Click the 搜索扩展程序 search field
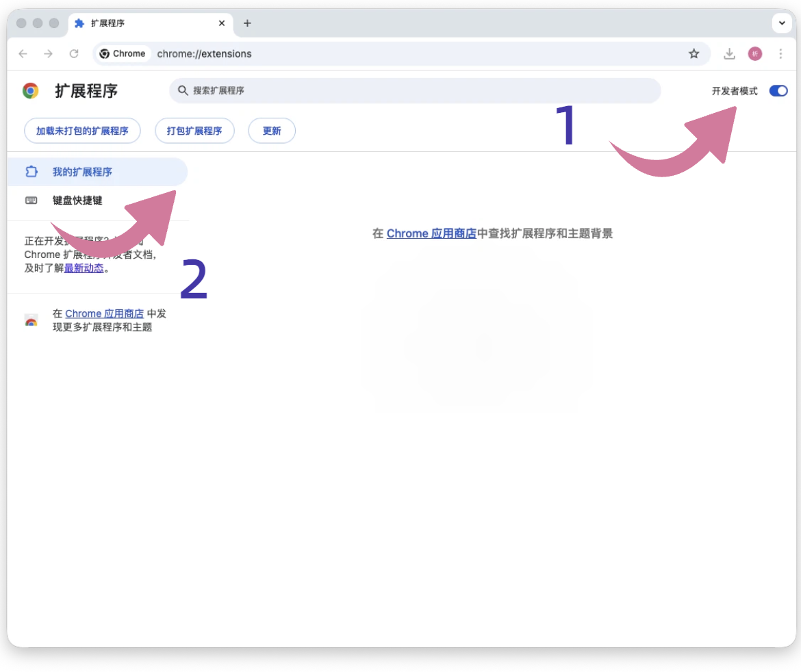The width and height of the screenshot is (801, 672). pyautogui.click(x=415, y=90)
